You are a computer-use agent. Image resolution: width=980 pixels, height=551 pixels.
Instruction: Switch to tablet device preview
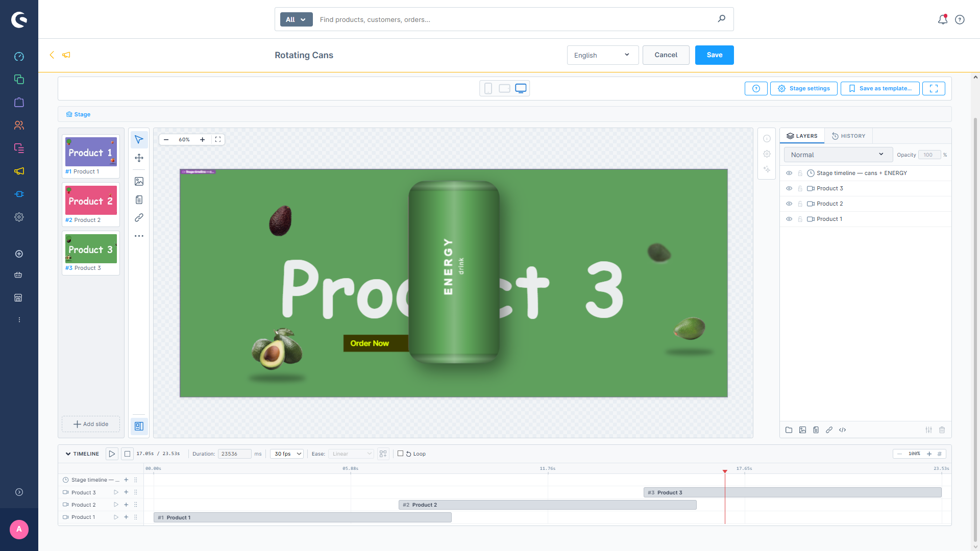(x=504, y=88)
